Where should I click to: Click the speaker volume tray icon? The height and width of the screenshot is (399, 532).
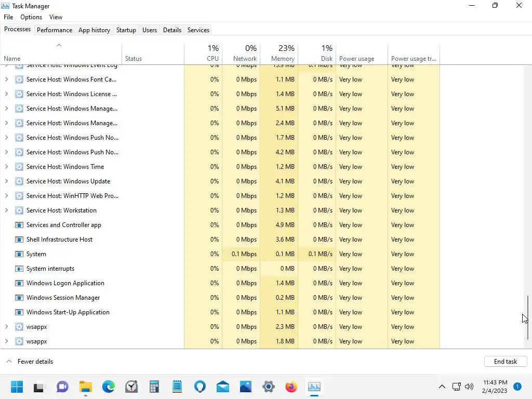click(x=469, y=387)
